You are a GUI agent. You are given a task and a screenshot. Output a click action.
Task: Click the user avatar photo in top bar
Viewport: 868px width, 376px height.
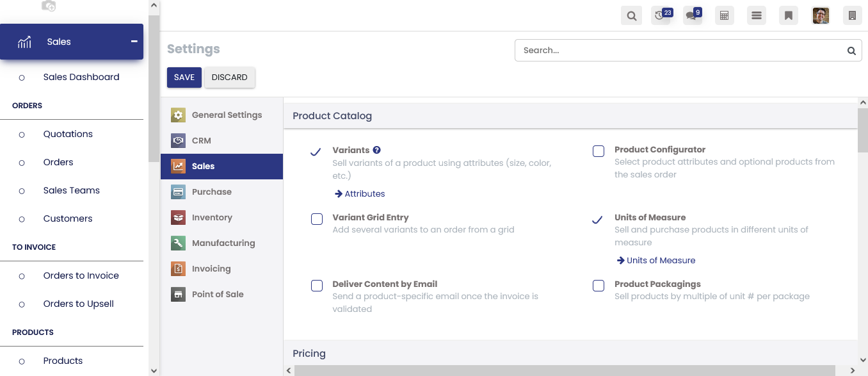[x=821, y=16]
